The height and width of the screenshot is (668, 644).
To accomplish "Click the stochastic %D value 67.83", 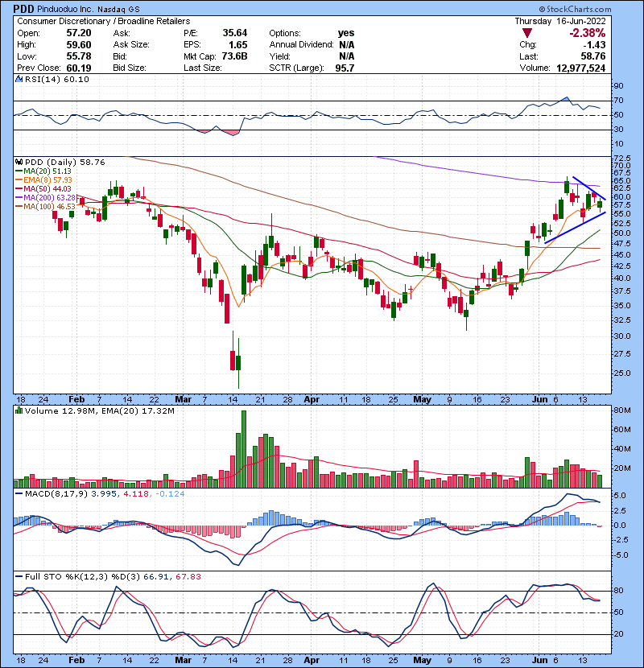I will [188, 577].
